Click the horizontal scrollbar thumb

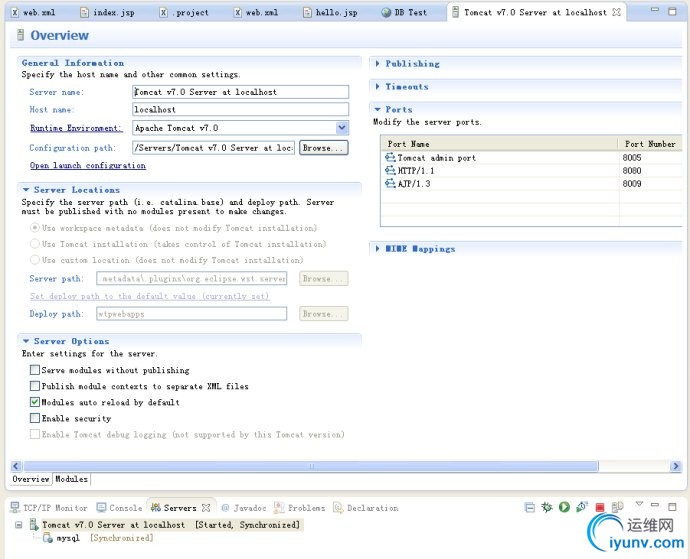point(311,466)
